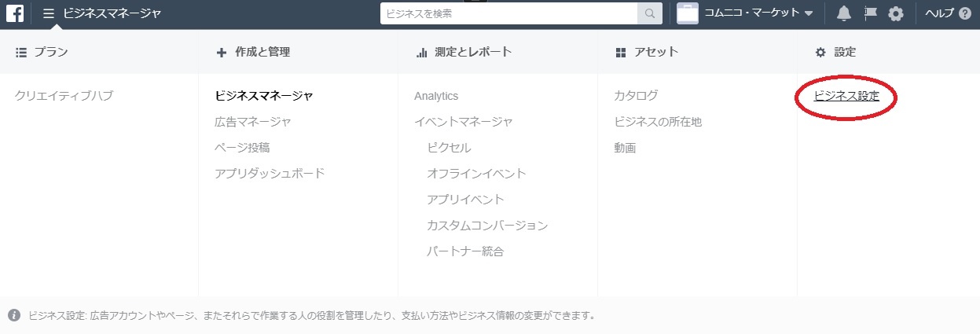Screen dimensions: 980x334
Task: Open イベントマネージャ
Action: click(464, 122)
